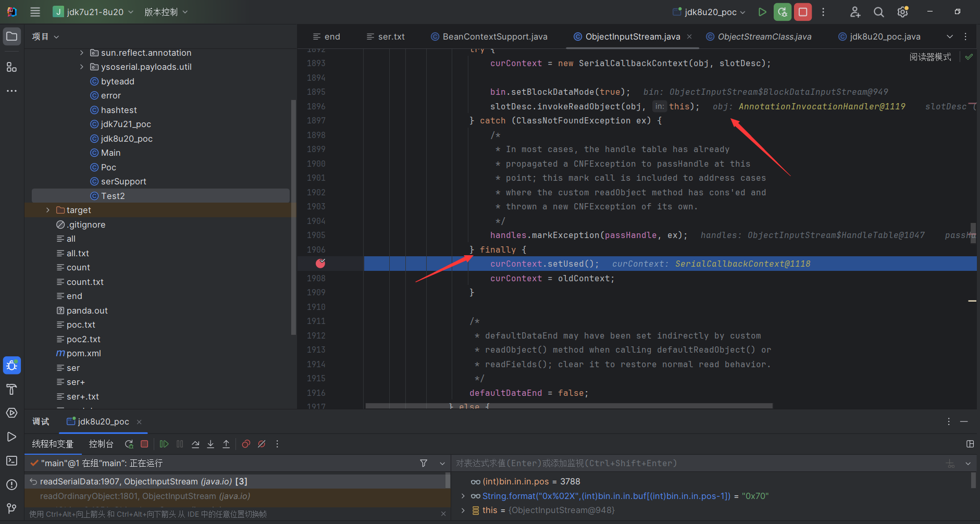Open Search Everywhere magnifier
The height and width of the screenshot is (524, 980).
(x=879, y=11)
